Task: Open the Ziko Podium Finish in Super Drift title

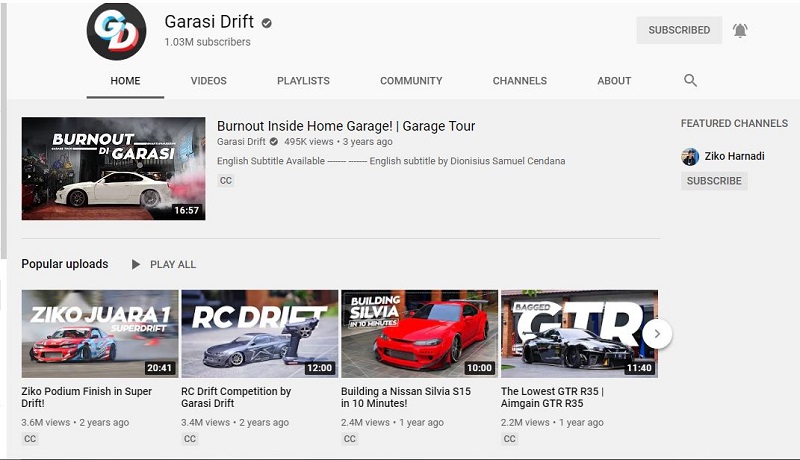Action: tap(87, 397)
